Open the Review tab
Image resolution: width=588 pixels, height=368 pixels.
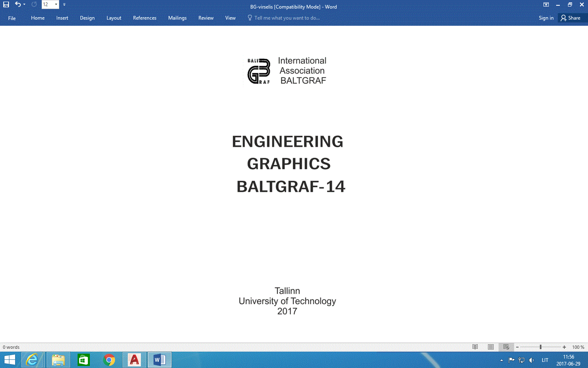click(x=206, y=18)
